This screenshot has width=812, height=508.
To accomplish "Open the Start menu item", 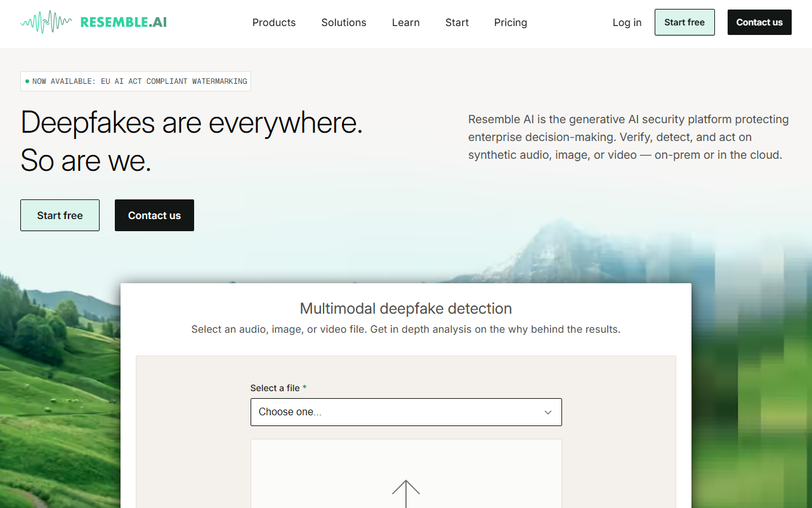I will (457, 22).
